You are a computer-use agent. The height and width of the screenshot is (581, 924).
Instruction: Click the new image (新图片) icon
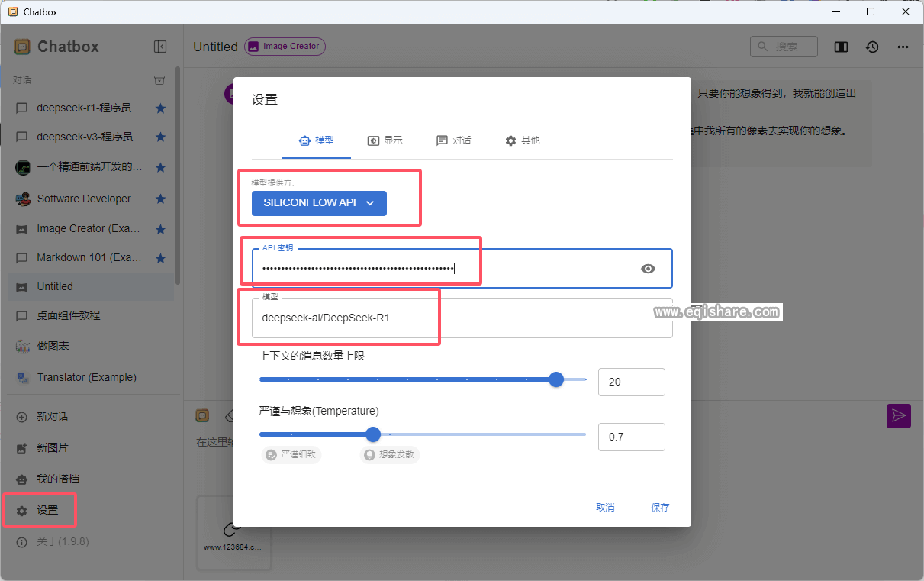(x=21, y=447)
